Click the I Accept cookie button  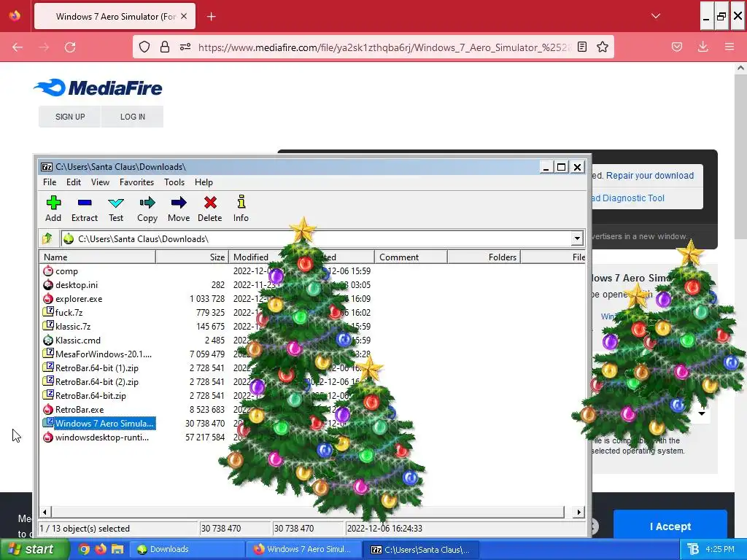coord(670,526)
